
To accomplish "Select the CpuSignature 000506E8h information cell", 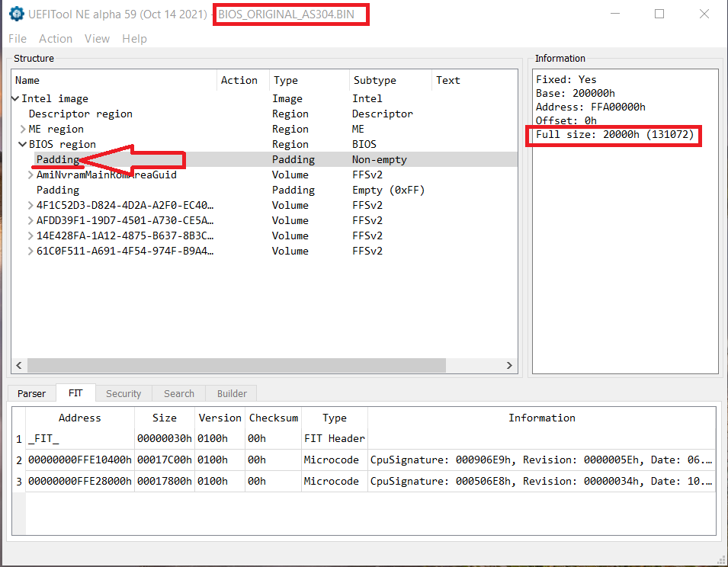I will pos(542,481).
